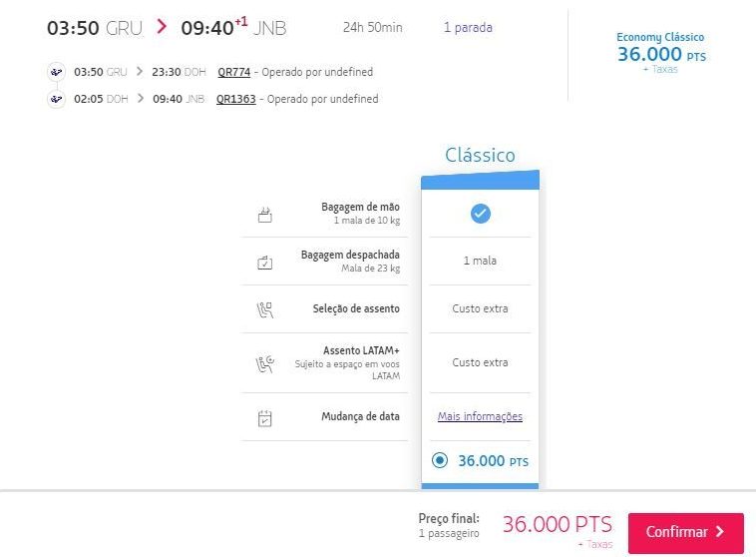Select the Clássico fare column header
The height and width of the screenshot is (557, 756).
click(x=480, y=155)
